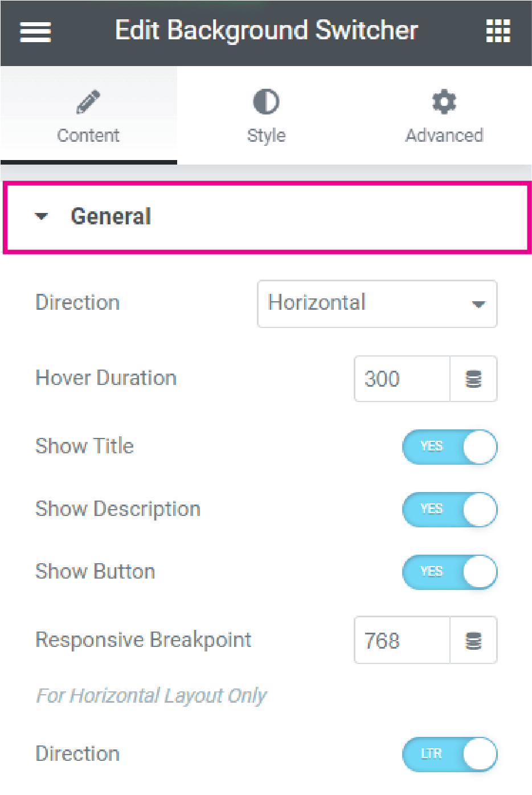This screenshot has width=532, height=795.
Task: Click the Hover Duration input field
Action: (x=402, y=379)
